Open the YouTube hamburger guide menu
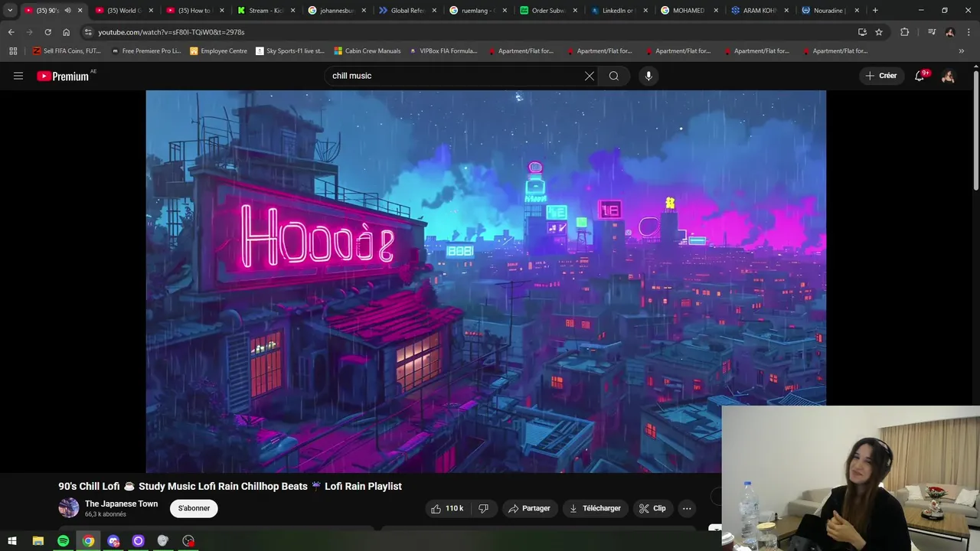Viewport: 980px width, 551px height. coord(18,76)
